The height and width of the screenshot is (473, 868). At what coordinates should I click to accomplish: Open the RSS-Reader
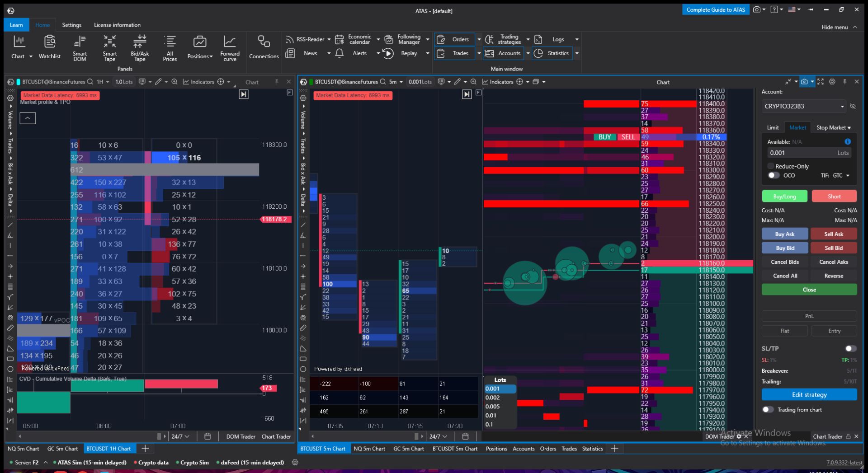(305, 39)
